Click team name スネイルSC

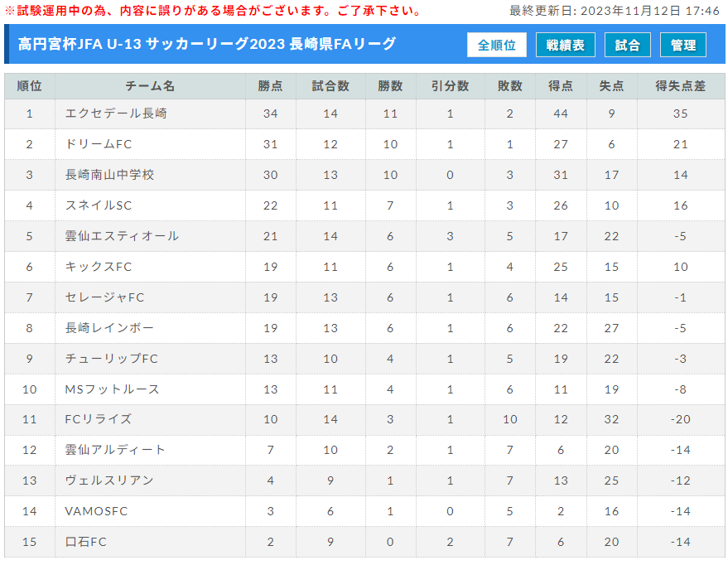pyautogui.click(x=99, y=205)
